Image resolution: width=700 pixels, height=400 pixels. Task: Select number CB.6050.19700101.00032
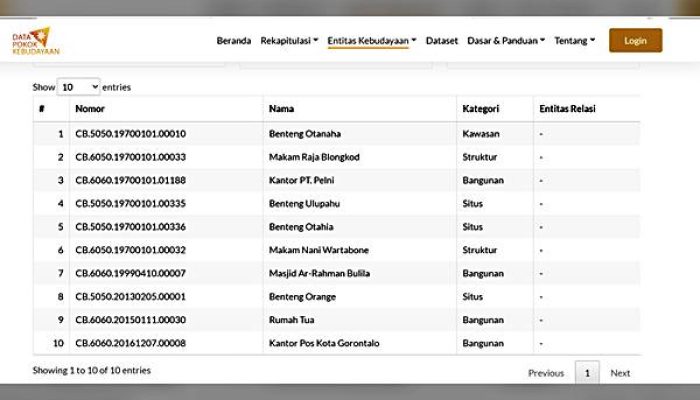coord(130,250)
